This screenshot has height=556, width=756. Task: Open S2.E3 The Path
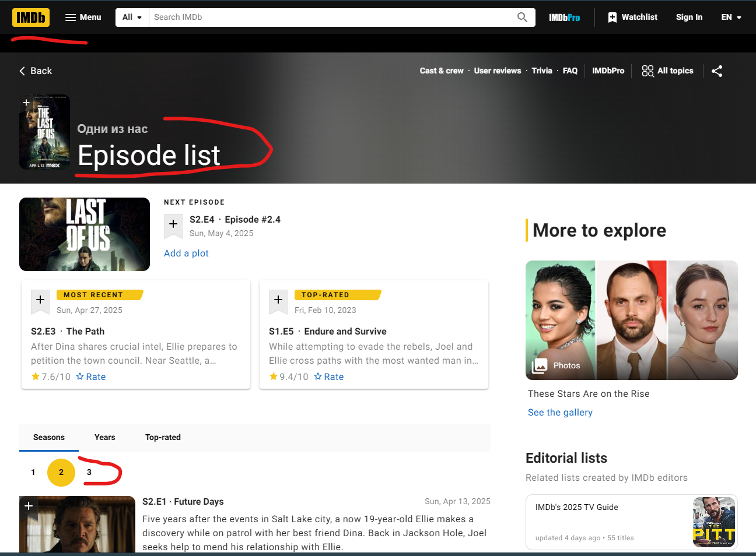coord(68,331)
